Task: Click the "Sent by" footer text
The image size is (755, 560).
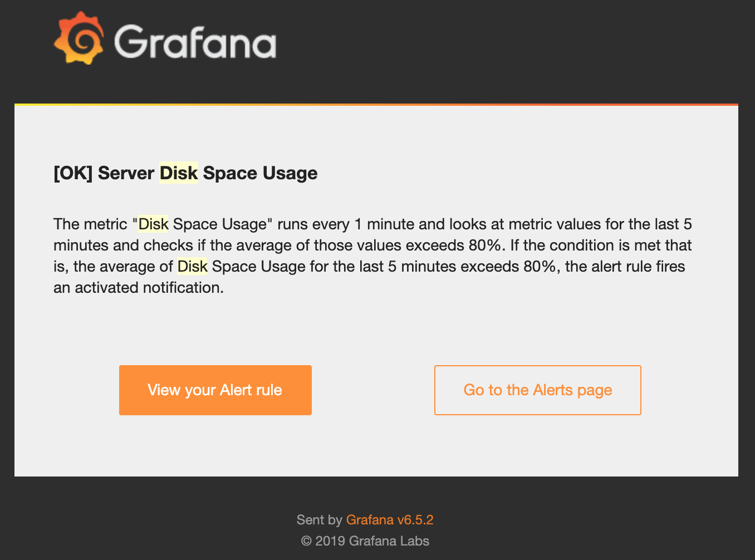Action: [318, 520]
